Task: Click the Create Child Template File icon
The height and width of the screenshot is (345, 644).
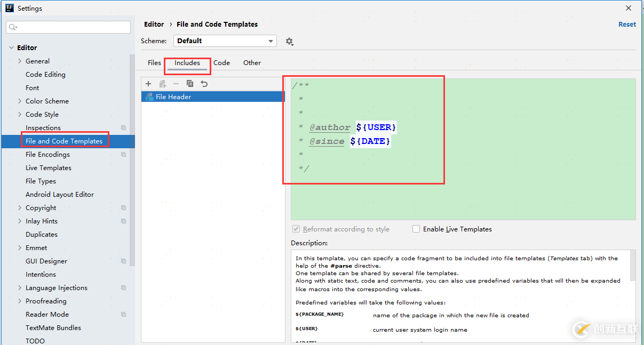Action: (163, 84)
